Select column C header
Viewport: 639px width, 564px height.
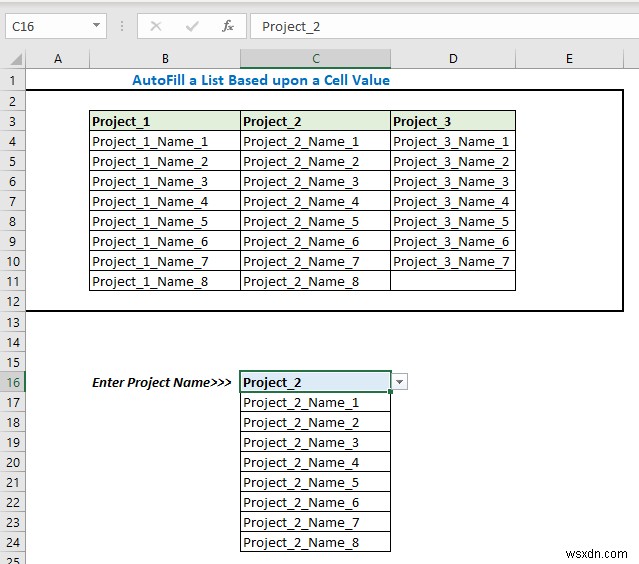coord(315,59)
